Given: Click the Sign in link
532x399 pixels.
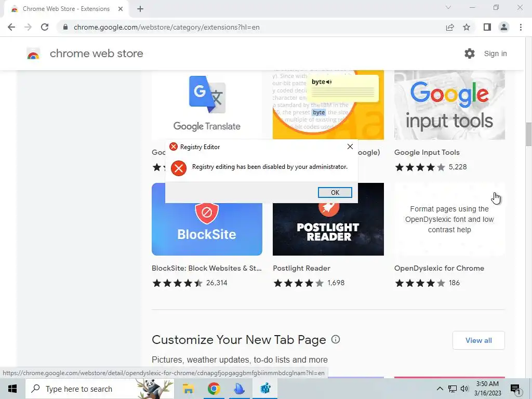Looking at the screenshot, I should pyautogui.click(x=495, y=54).
